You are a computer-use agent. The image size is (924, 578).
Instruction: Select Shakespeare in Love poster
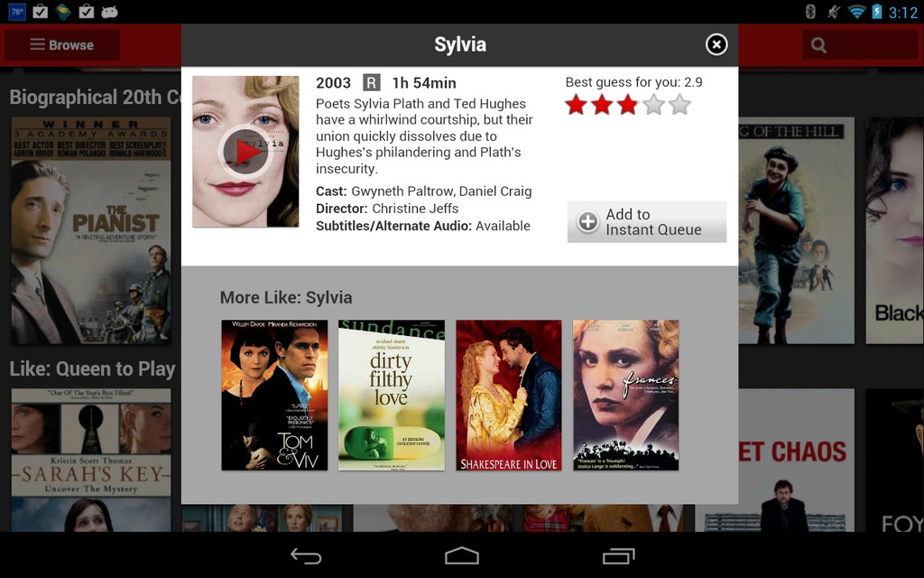tap(509, 396)
